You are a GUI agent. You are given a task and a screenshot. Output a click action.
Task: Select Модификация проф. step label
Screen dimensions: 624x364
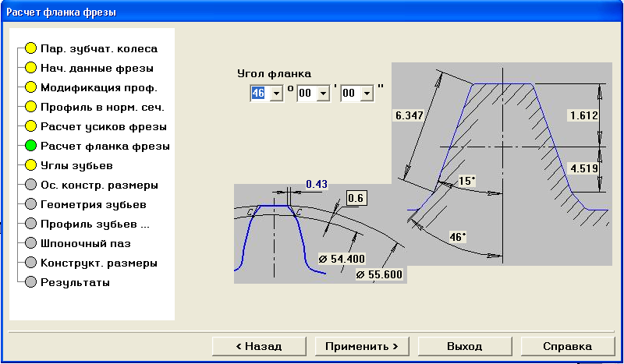99,88
